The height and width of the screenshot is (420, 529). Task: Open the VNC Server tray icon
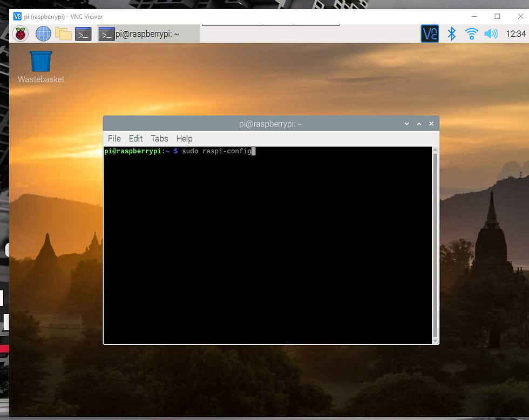[430, 33]
